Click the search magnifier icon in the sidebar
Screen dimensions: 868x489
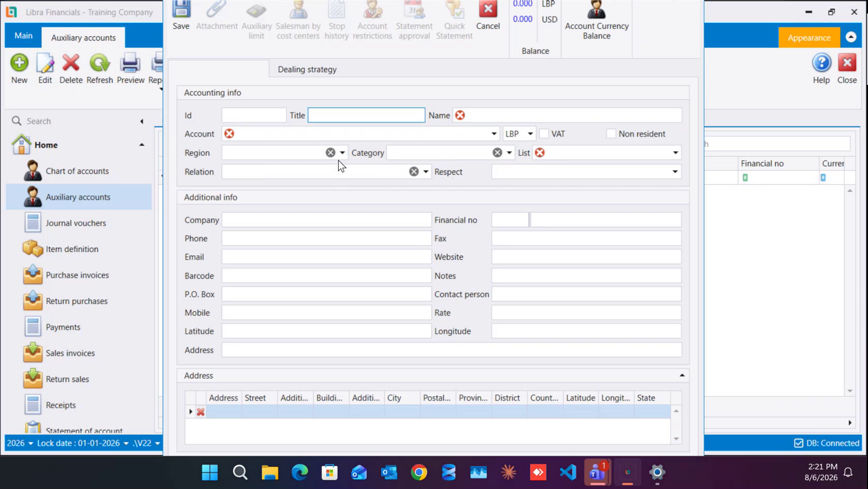tap(17, 121)
